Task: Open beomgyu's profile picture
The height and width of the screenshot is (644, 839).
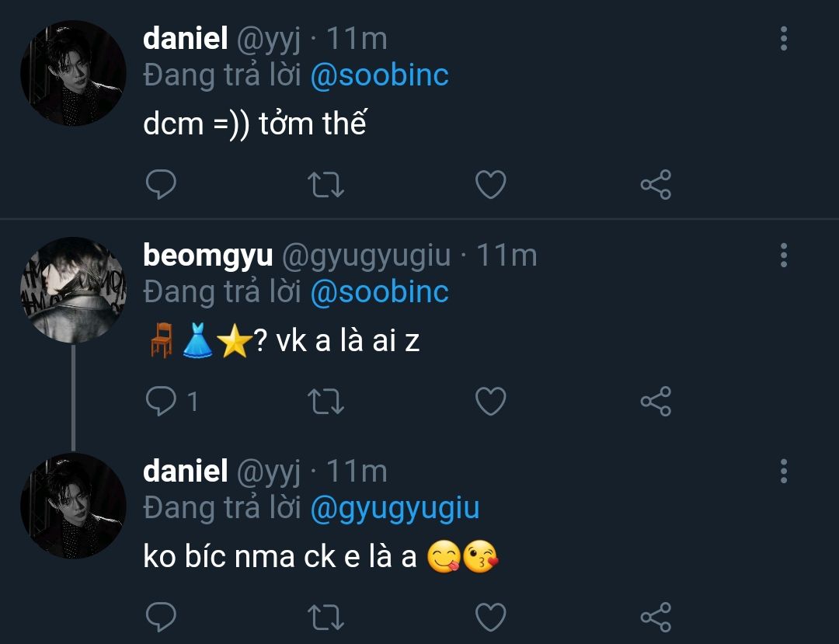Action: coord(73,290)
